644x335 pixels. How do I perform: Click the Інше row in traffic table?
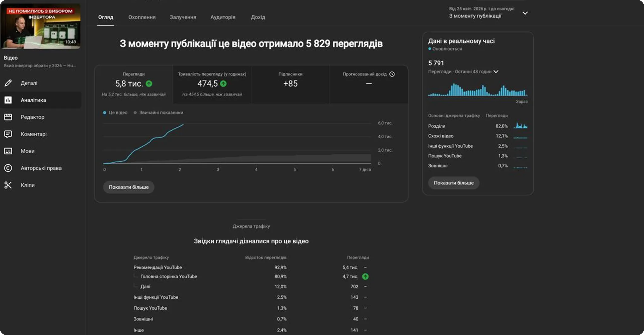pyautogui.click(x=251, y=330)
